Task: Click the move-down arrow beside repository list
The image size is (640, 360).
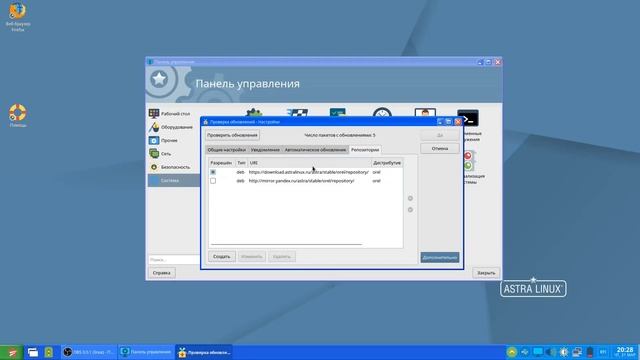Action: pos(410,210)
